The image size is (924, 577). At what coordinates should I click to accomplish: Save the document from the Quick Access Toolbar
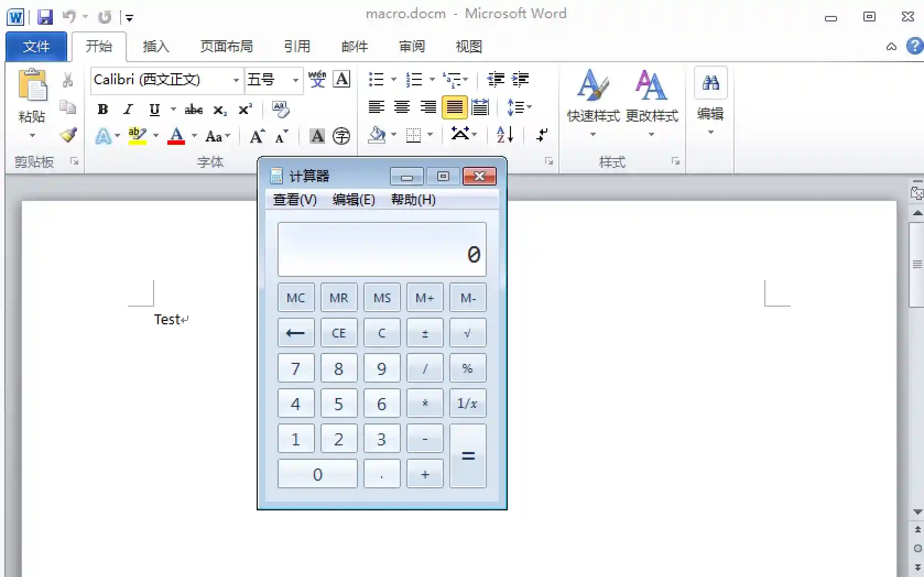[45, 17]
